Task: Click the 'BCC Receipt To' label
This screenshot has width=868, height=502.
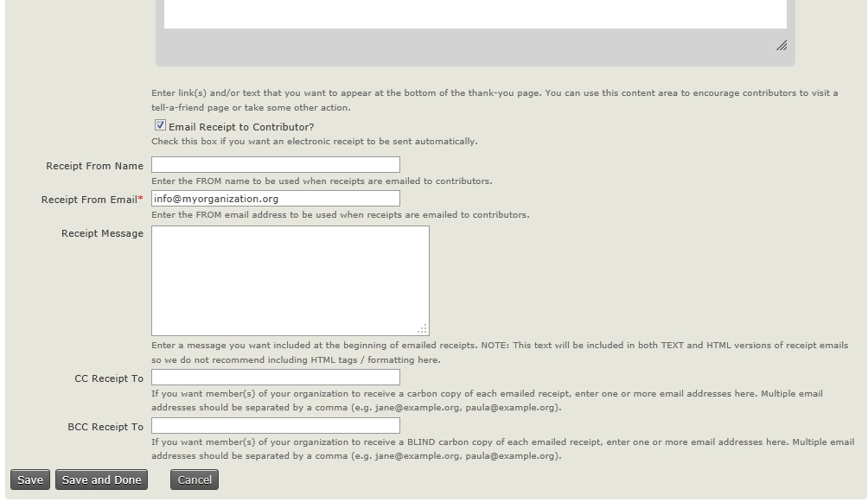Action: tap(105, 427)
